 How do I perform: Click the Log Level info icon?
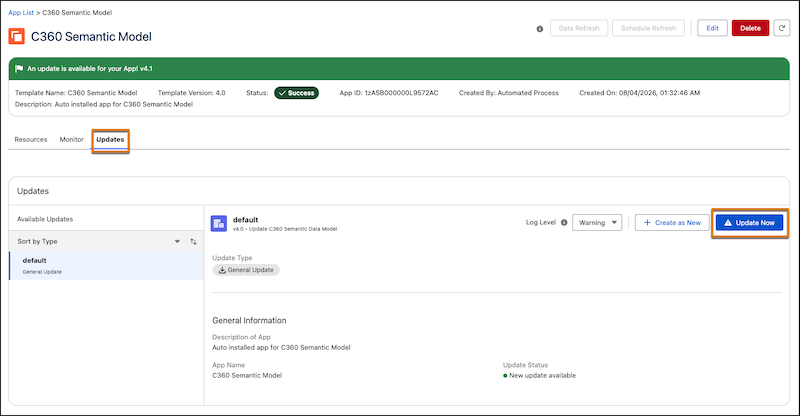[x=564, y=223]
